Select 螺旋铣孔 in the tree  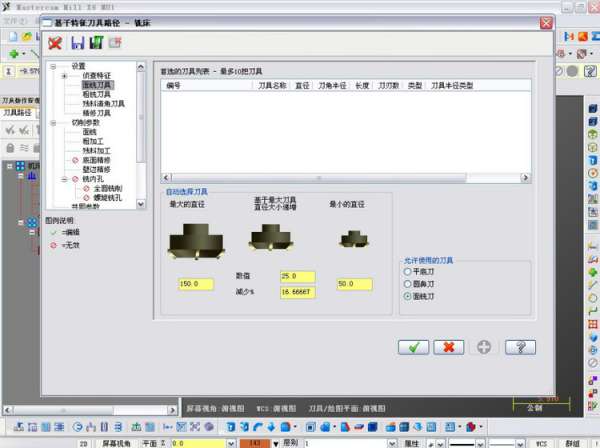(108, 198)
